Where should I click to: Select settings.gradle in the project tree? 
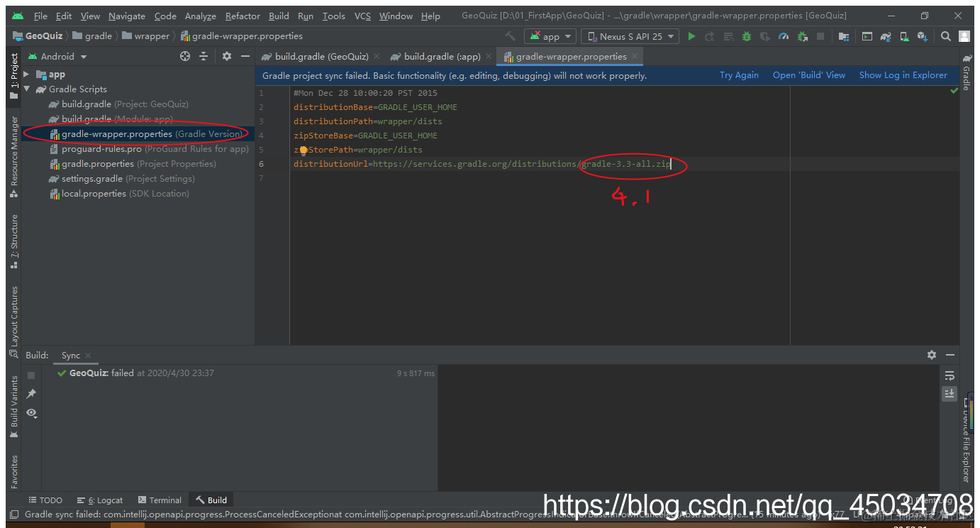click(121, 178)
